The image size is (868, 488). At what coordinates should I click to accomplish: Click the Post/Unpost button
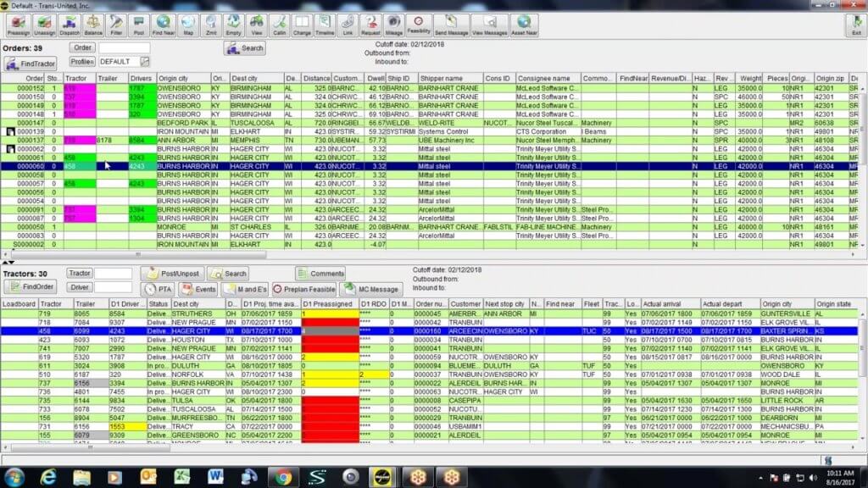(x=173, y=274)
